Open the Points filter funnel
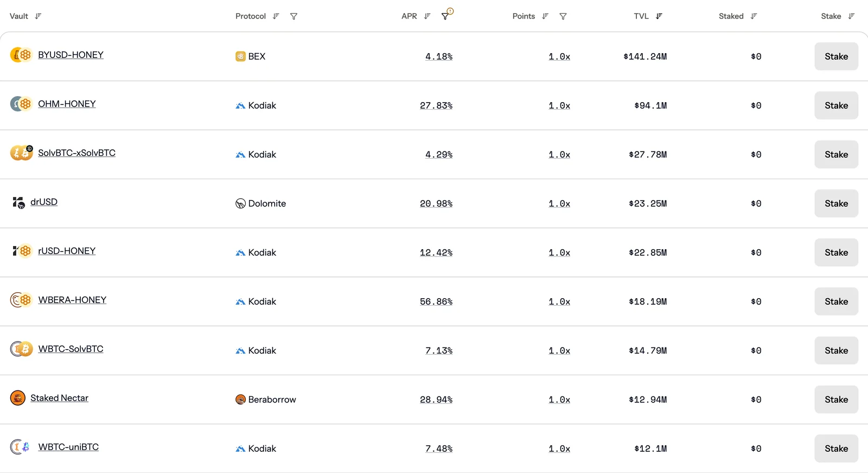This screenshot has width=868, height=473. click(x=563, y=16)
